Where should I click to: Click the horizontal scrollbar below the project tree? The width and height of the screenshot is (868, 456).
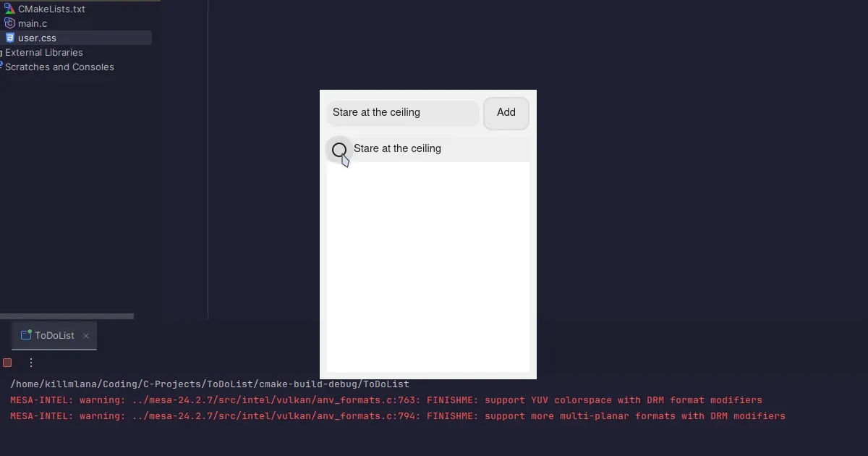coord(65,316)
